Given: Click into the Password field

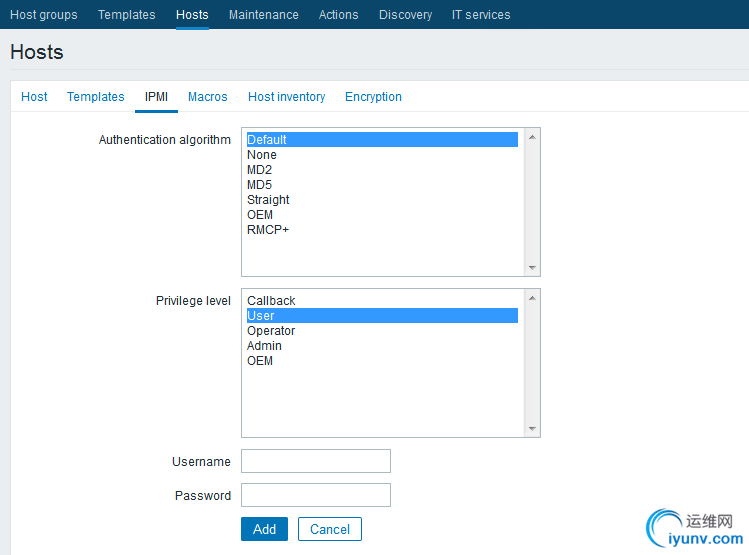Looking at the screenshot, I should [316, 495].
